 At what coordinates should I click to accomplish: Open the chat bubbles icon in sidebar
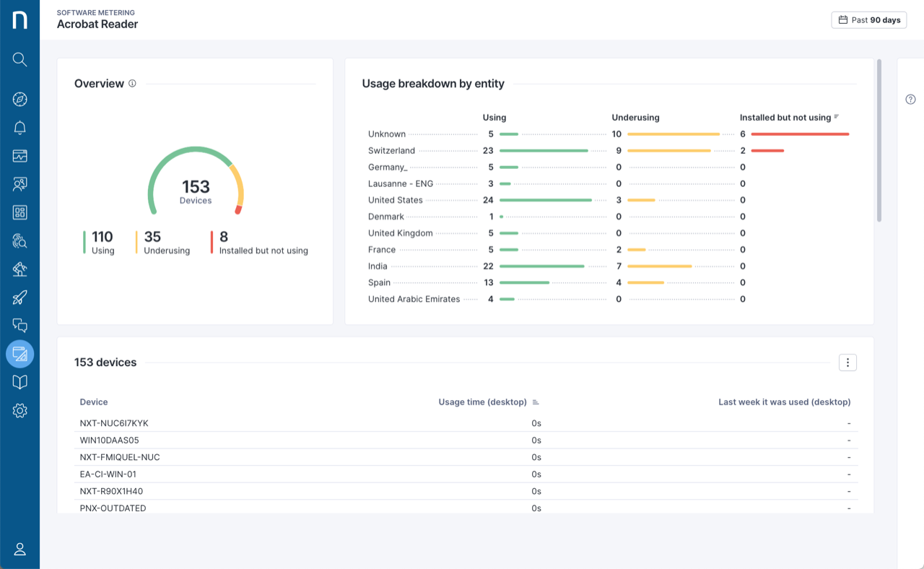click(19, 326)
